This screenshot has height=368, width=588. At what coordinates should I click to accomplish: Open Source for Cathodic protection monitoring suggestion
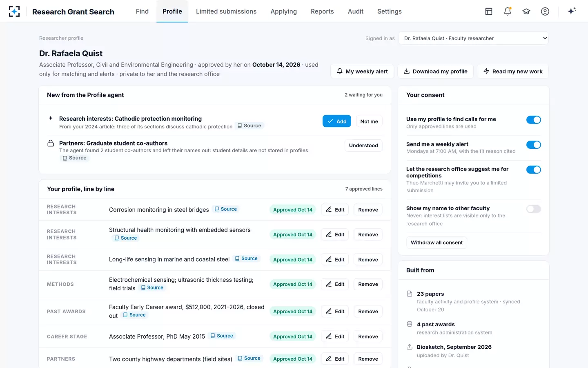249,126
